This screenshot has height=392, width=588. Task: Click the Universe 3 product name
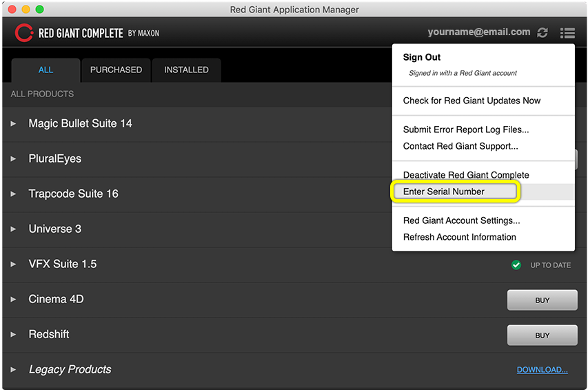(x=54, y=229)
